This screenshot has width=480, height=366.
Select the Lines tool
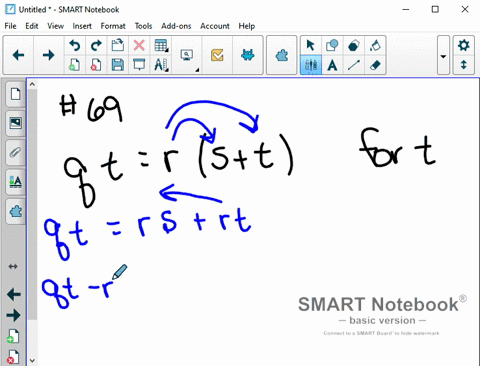point(354,65)
